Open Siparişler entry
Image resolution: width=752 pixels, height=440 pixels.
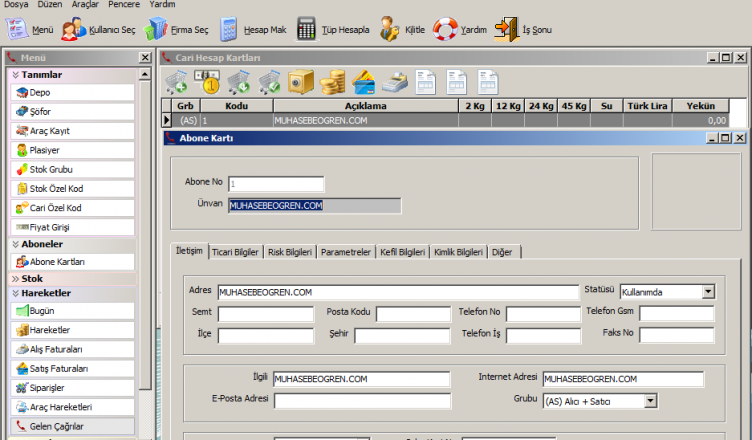72,388
